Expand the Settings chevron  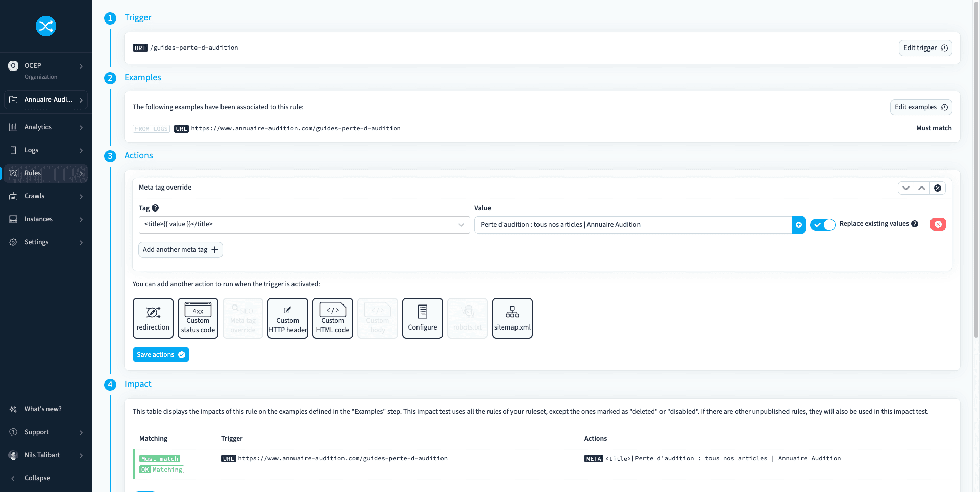click(81, 243)
